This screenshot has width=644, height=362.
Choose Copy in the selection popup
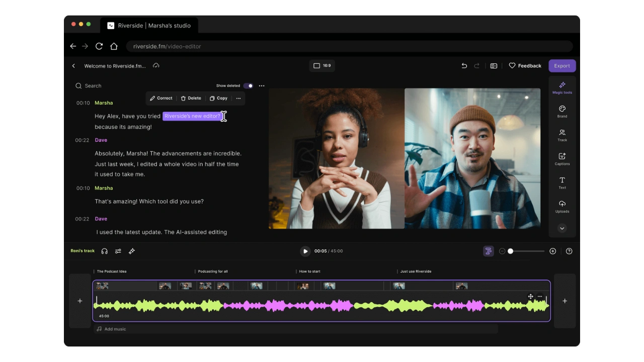(218, 99)
